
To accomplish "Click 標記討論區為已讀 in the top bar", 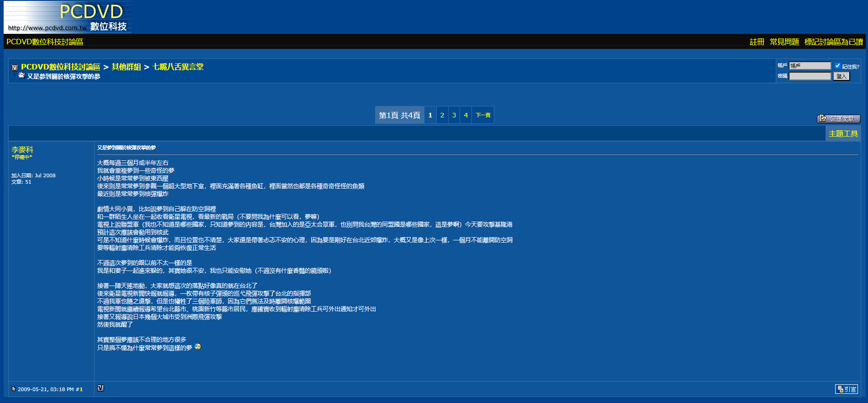I will 833,42.
